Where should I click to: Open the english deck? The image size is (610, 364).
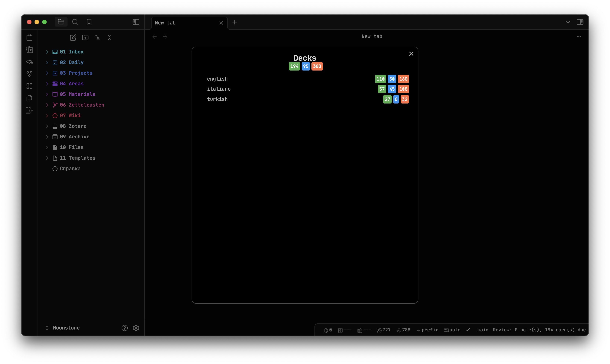coord(217,79)
